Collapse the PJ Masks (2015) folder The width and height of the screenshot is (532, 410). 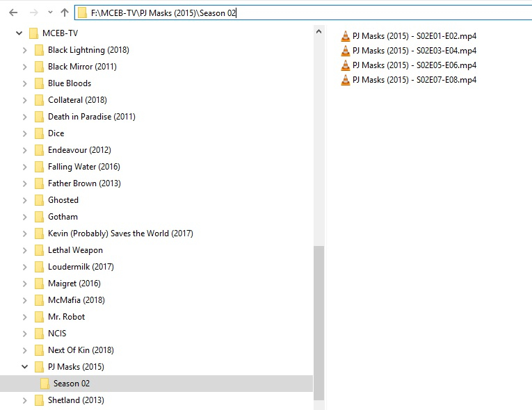25,367
